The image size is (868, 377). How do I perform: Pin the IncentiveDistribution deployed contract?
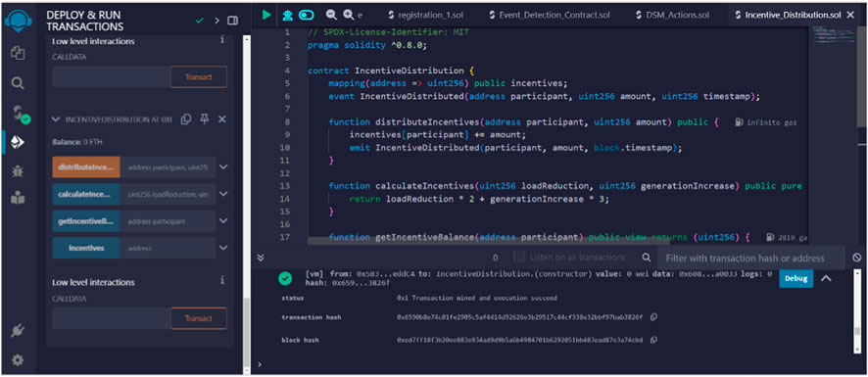(205, 119)
